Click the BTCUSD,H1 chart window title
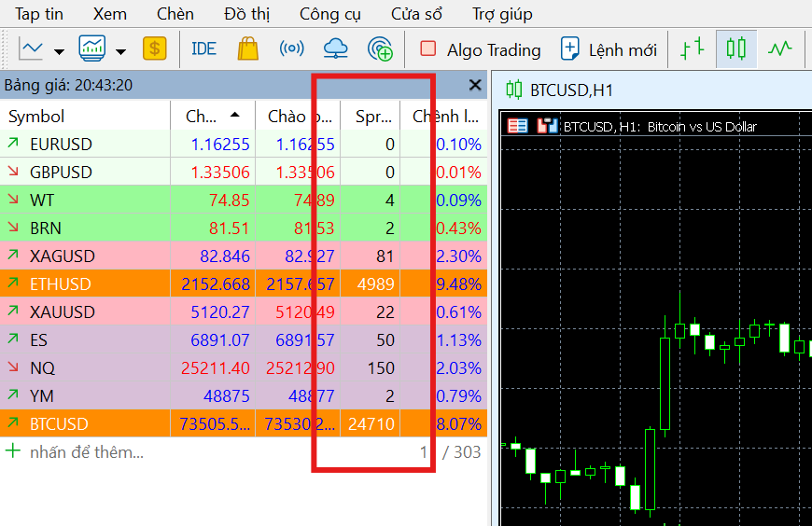The width and height of the screenshot is (812, 526). (571, 90)
